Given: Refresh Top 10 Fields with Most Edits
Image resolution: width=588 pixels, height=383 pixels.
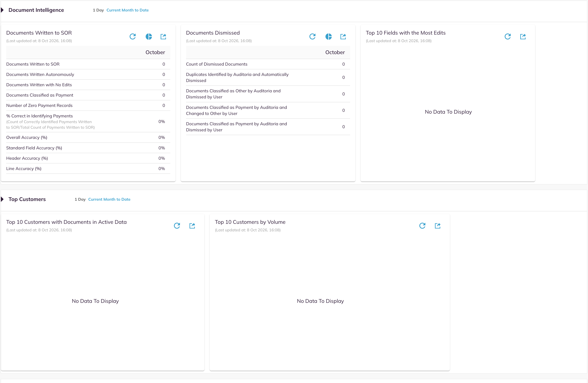Looking at the screenshot, I should [508, 37].
